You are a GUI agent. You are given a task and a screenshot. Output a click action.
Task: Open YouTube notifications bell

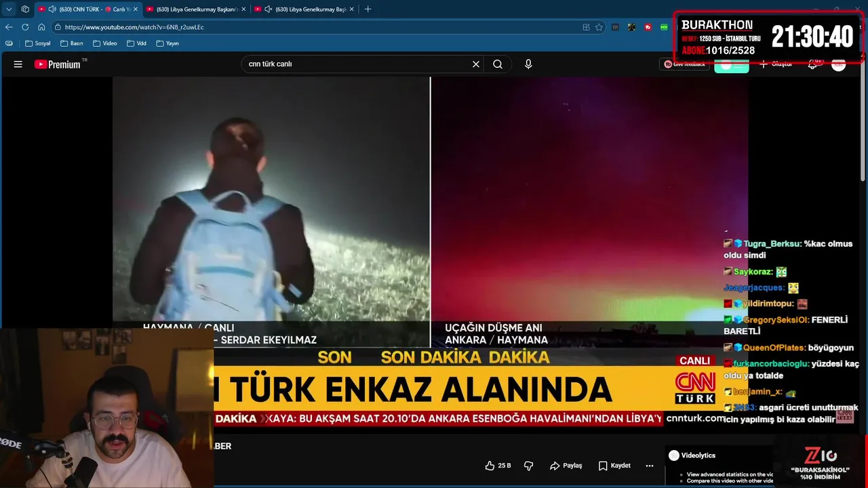[812, 64]
